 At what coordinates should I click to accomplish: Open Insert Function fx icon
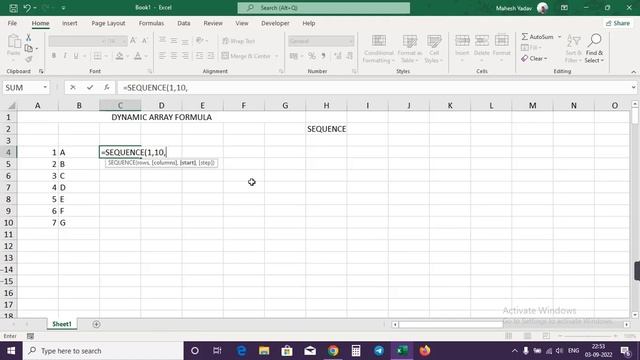pos(107,87)
